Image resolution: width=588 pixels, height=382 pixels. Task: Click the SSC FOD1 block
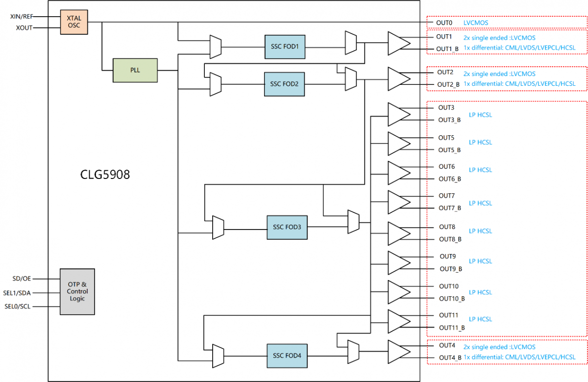[285, 47]
